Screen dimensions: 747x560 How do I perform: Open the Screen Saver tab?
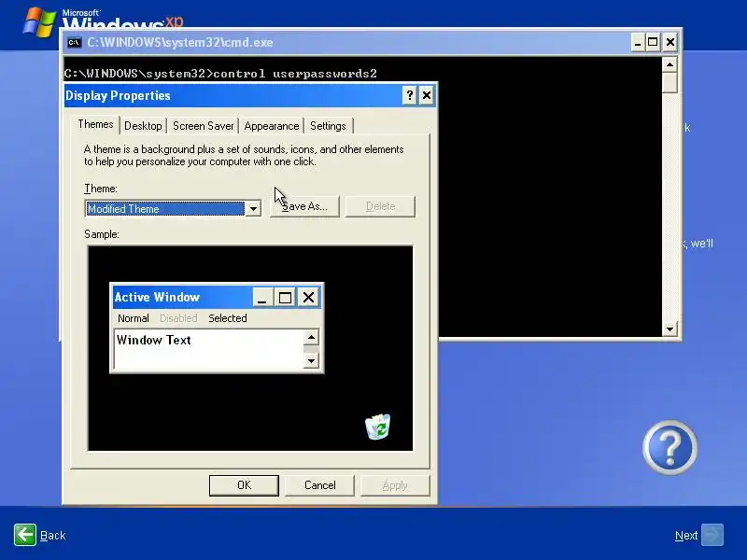click(203, 126)
